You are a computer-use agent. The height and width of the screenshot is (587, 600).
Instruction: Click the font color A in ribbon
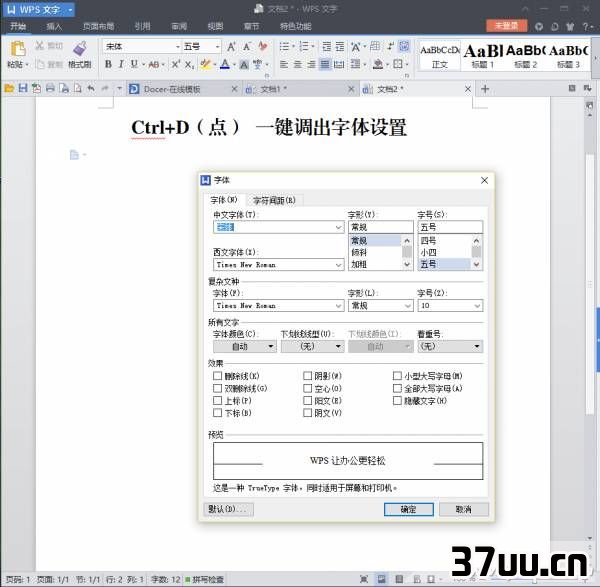coord(225,64)
